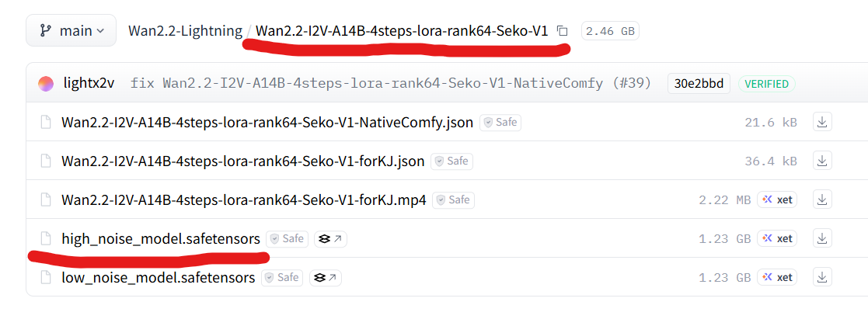Open commit hash 30e2bbd

699,84
